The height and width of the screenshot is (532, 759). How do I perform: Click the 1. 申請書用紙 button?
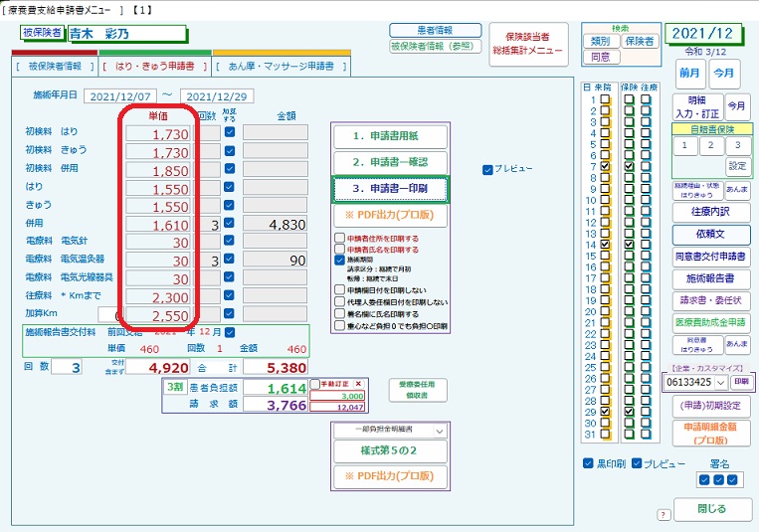point(390,136)
